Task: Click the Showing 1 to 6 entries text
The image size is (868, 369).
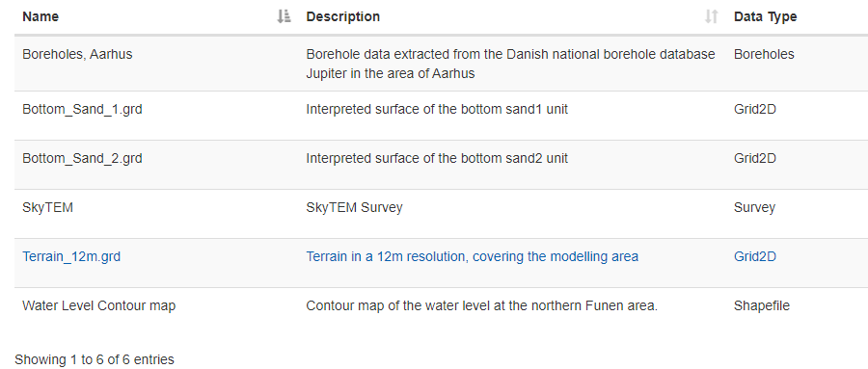Action: tap(95, 359)
